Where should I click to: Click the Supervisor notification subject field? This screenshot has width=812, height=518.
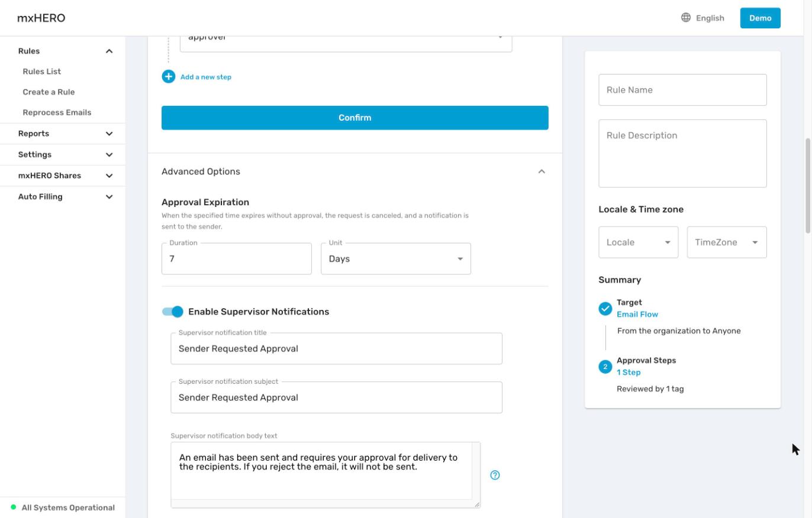pos(336,397)
